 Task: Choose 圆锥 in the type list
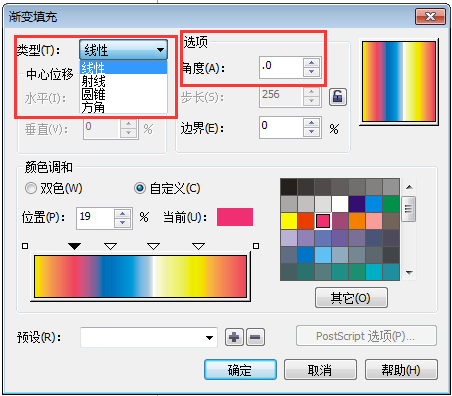[123, 94]
